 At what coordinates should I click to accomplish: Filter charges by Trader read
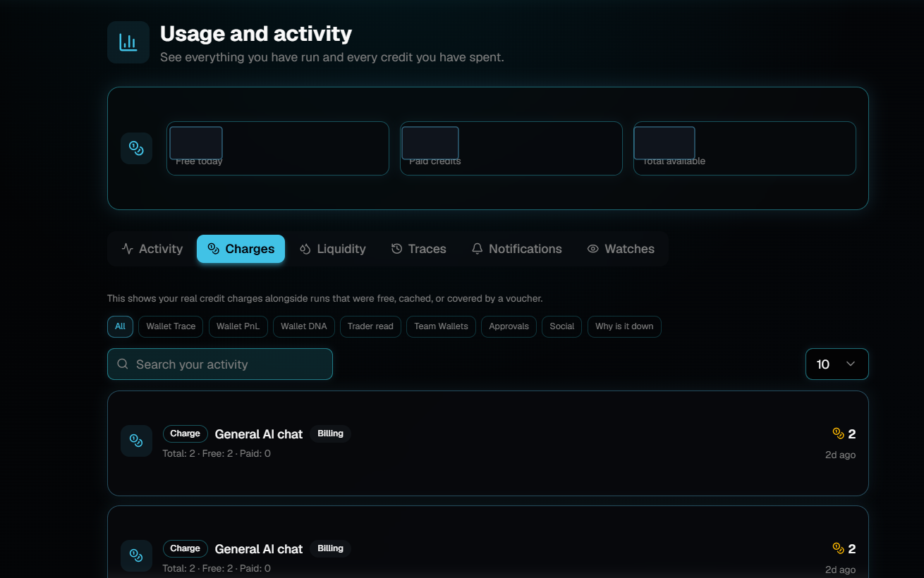[370, 326]
